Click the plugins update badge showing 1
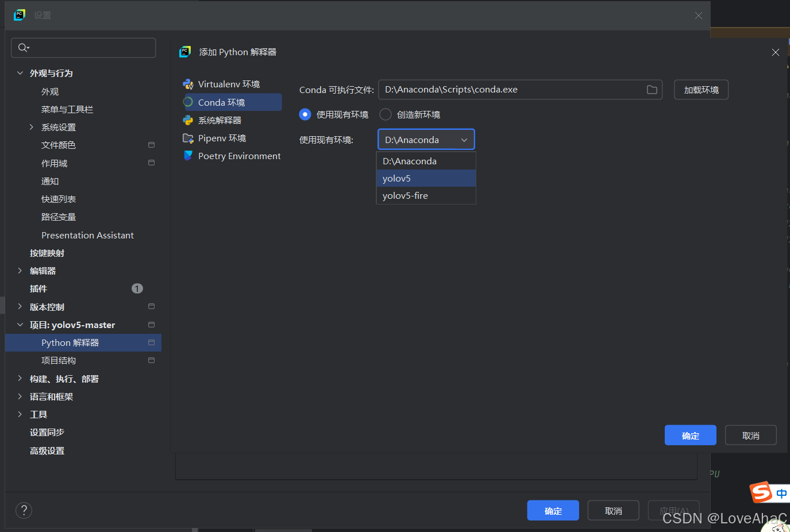 (137, 288)
